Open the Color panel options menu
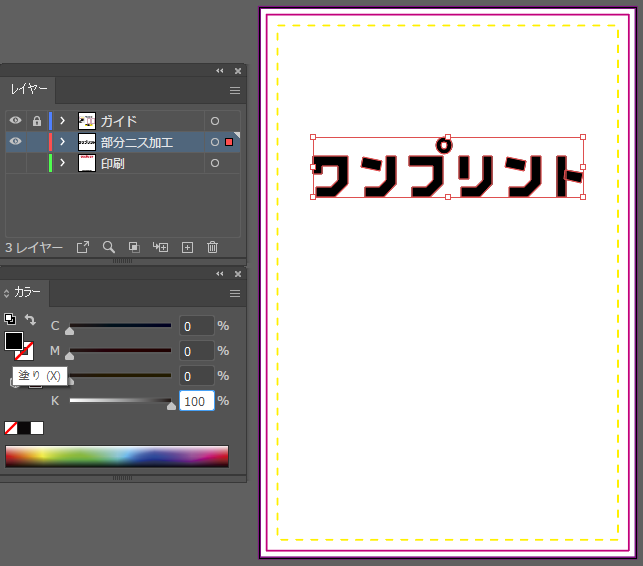This screenshot has height=566, width=643. pyautogui.click(x=235, y=293)
